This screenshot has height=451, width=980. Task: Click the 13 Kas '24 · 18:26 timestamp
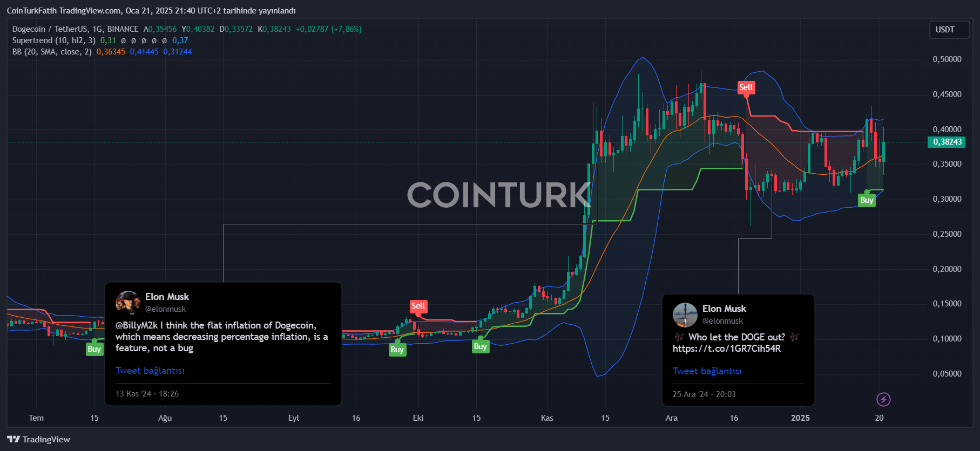pos(147,394)
